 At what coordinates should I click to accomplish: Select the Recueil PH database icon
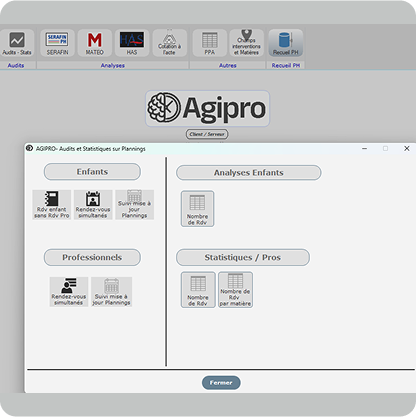click(286, 43)
